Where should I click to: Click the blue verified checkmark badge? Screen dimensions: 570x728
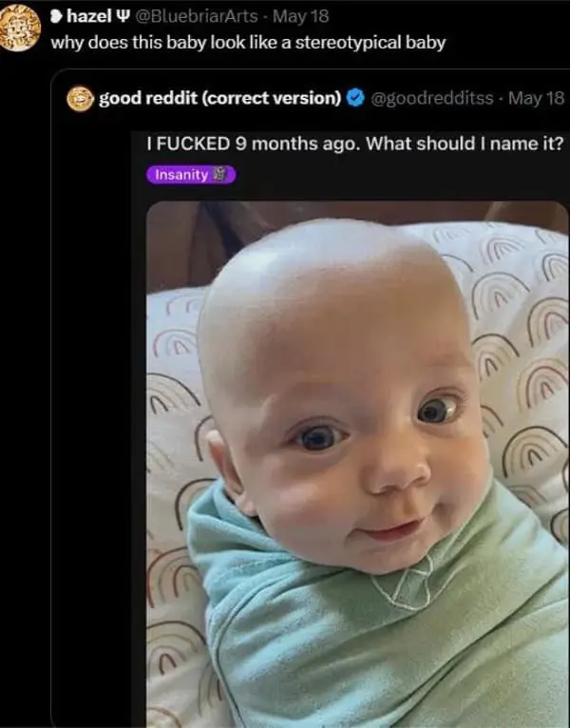(x=355, y=98)
